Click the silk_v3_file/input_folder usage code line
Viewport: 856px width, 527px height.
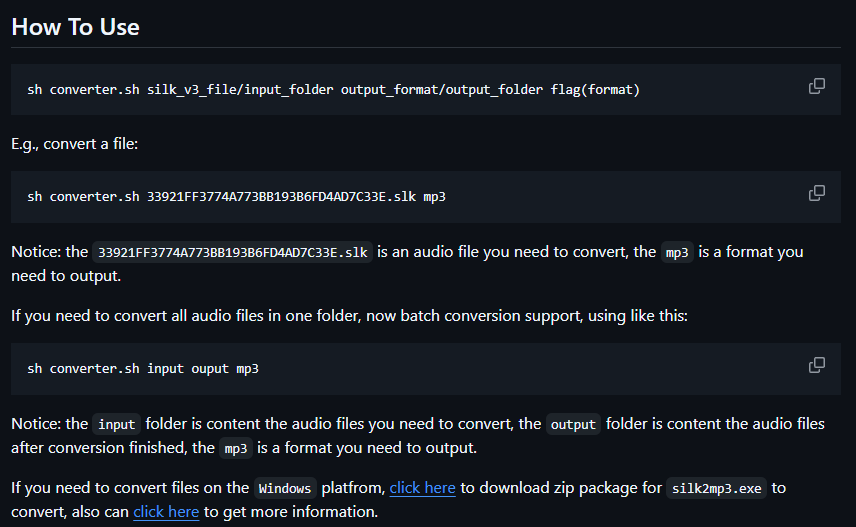point(334,90)
